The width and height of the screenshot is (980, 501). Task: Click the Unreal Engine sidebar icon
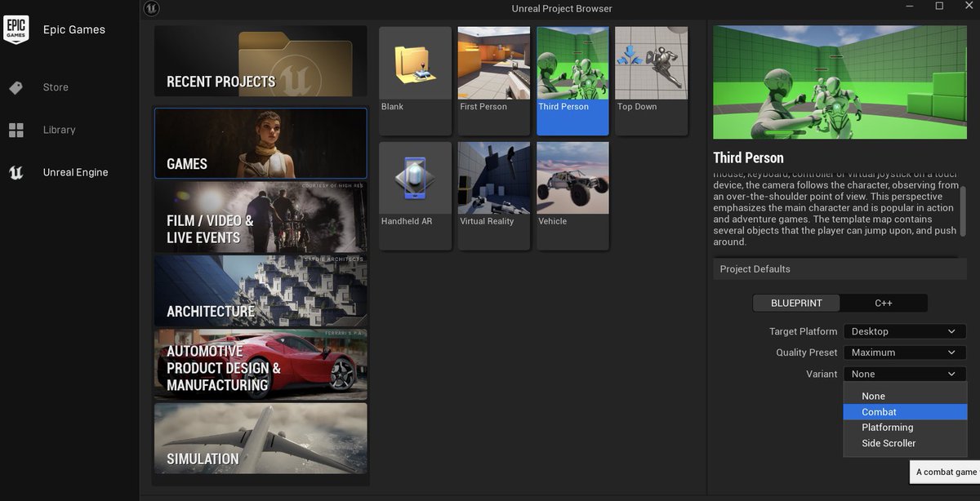click(16, 172)
